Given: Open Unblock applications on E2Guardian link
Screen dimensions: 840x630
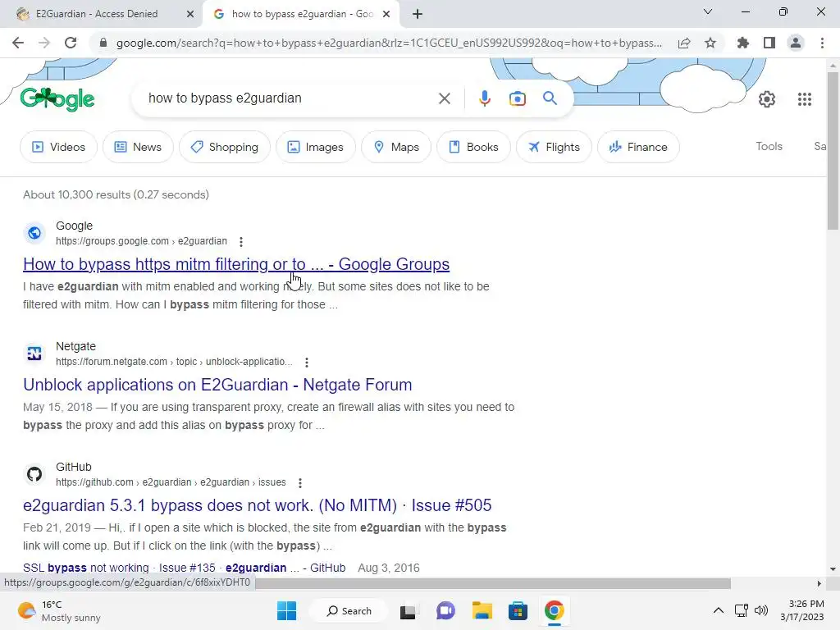Looking at the screenshot, I should [217, 385].
